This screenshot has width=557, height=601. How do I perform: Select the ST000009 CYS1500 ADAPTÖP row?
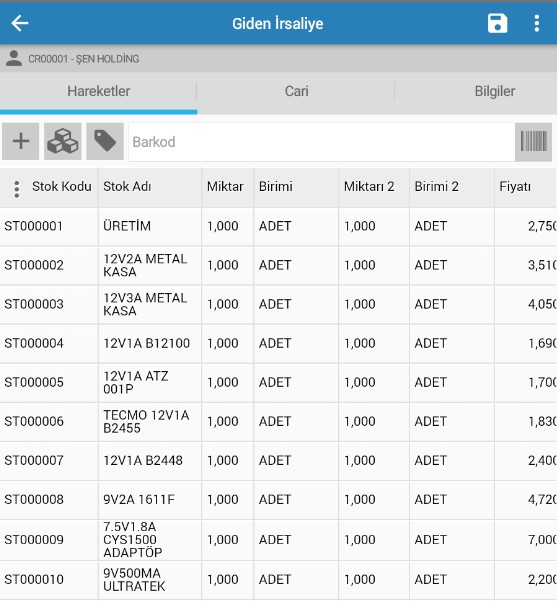[278, 540]
